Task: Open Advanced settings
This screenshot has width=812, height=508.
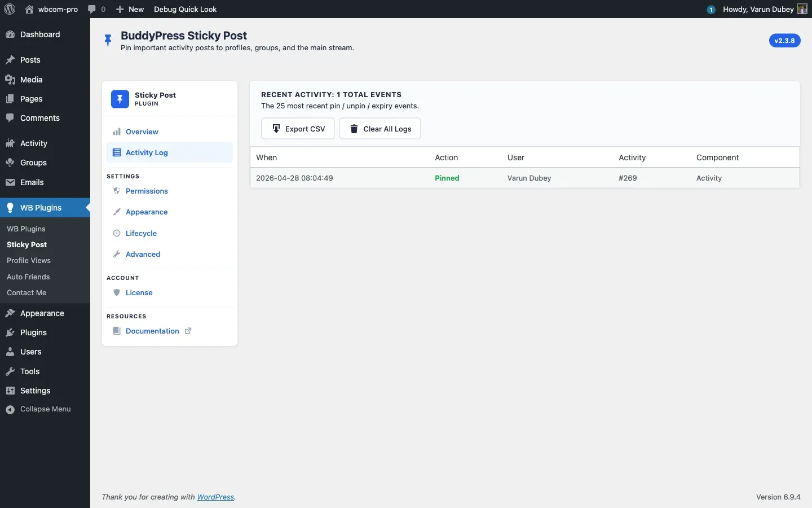Action: pos(170,254)
